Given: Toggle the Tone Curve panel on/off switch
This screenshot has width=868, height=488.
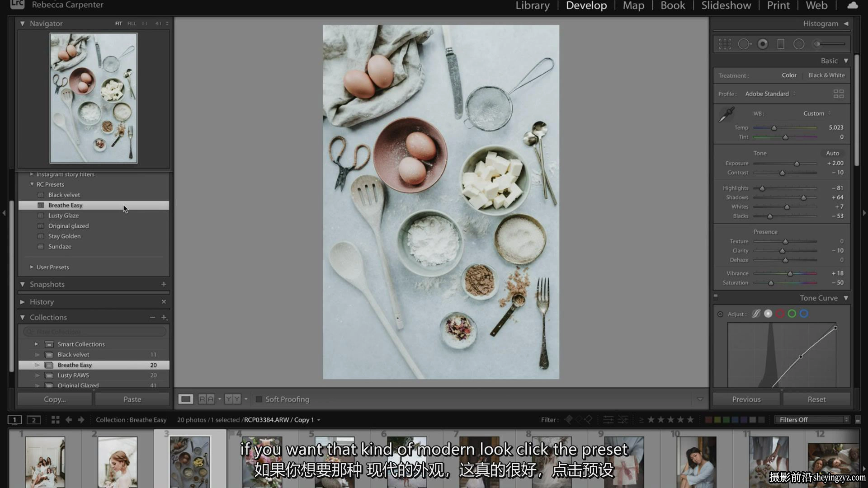Looking at the screenshot, I should tap(716, 297).
